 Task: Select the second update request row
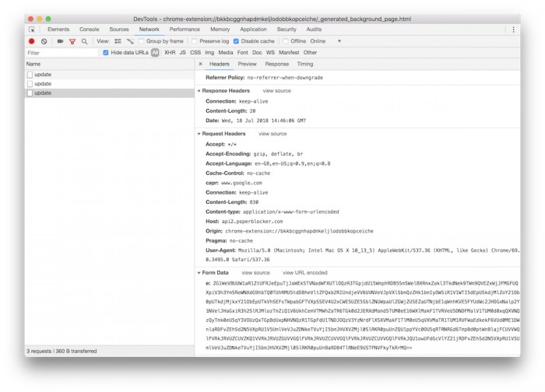coord(110,84)
